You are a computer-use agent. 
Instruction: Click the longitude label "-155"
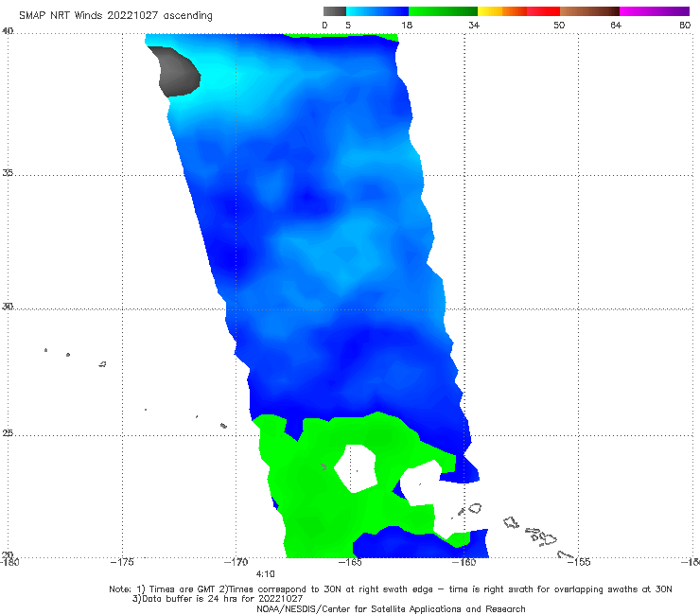tap(579, 562)
